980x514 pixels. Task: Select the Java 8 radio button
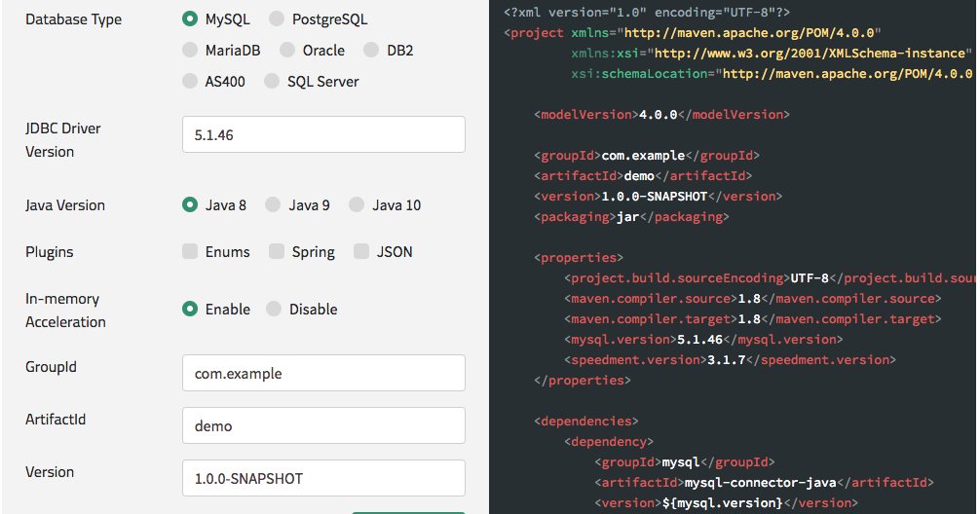(x=189, y=204)
